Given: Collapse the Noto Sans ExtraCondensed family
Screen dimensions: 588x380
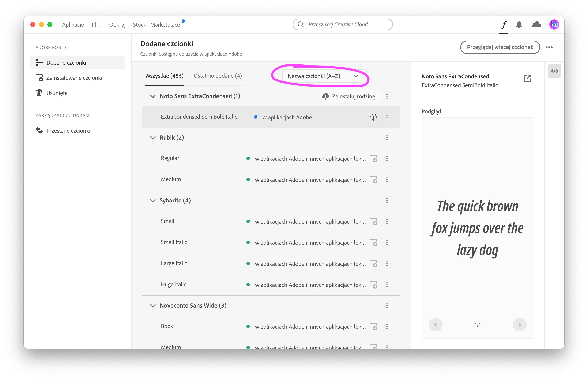Looking at the screenshot, I should tap(153, 96).
